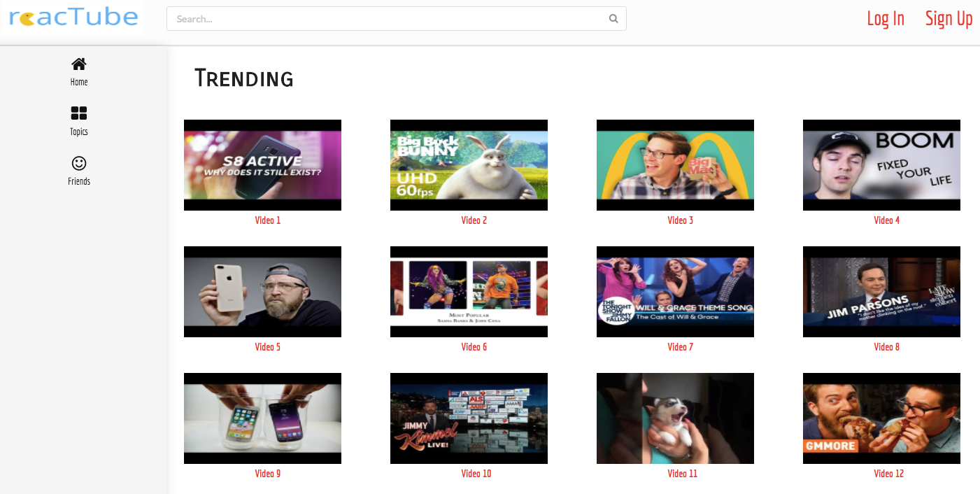Click the Friends smiley icon
Viewport: 980px width, 494px height.
click(79, 163)
